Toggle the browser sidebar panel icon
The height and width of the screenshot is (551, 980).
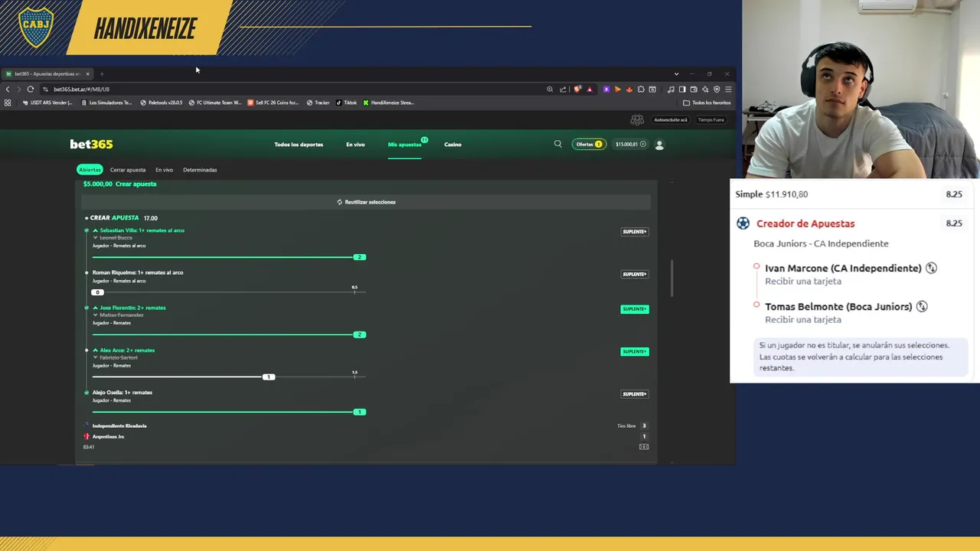pyautogui.click(x=682, y=90)
